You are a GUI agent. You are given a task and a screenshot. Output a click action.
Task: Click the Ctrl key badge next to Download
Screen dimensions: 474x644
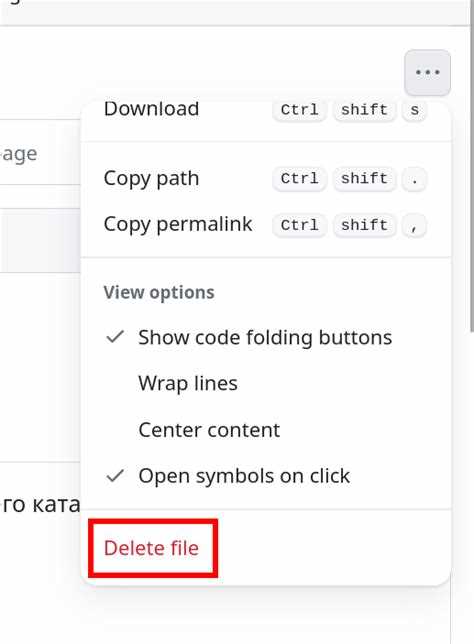(299, 110)
